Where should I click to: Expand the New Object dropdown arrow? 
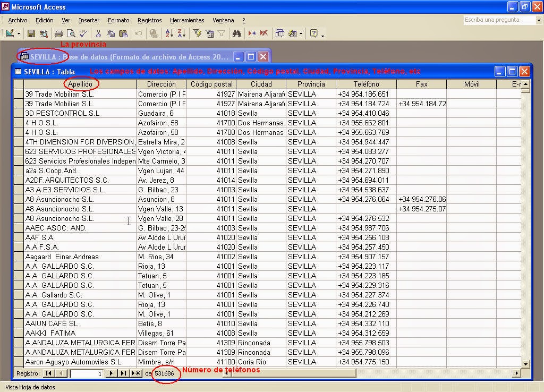[301, 33]
